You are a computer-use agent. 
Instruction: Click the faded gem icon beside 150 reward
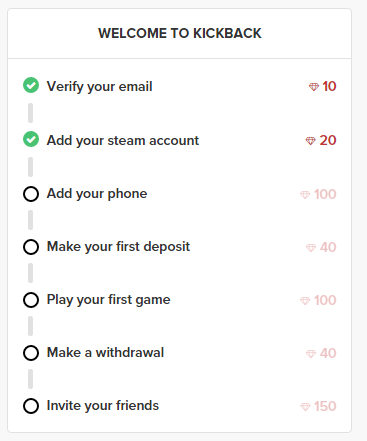(305, 407)
